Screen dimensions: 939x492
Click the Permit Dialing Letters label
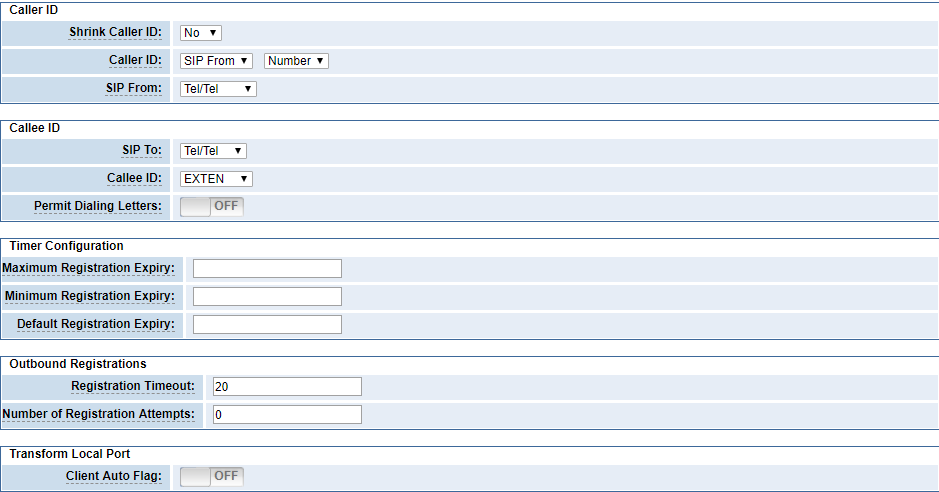point(98,206)
